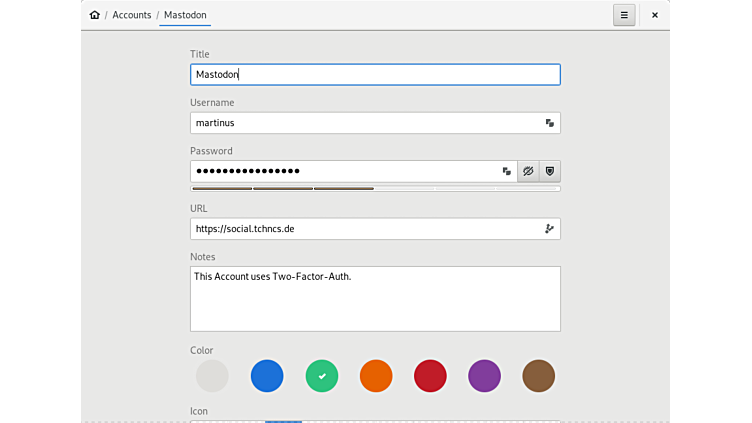
Task: Select the Mastodon breadcrumb item
Action: pos(185,15)
